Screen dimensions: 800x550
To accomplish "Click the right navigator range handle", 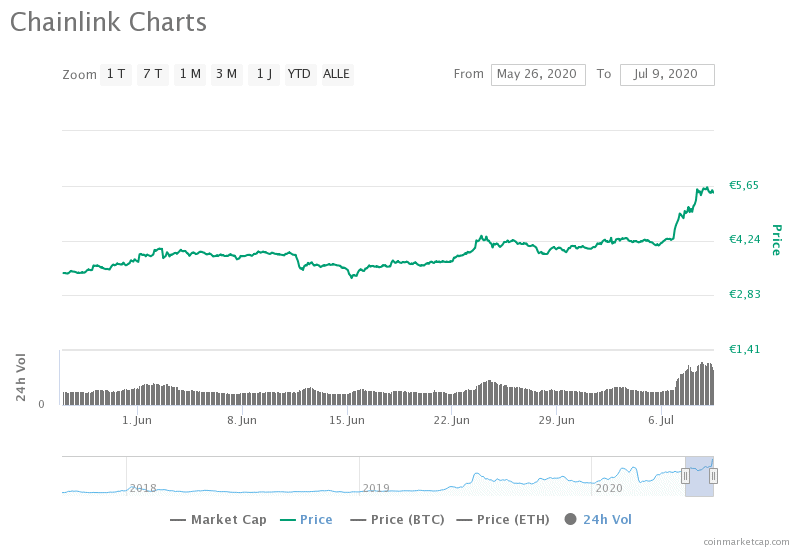I will pos(713,476).
